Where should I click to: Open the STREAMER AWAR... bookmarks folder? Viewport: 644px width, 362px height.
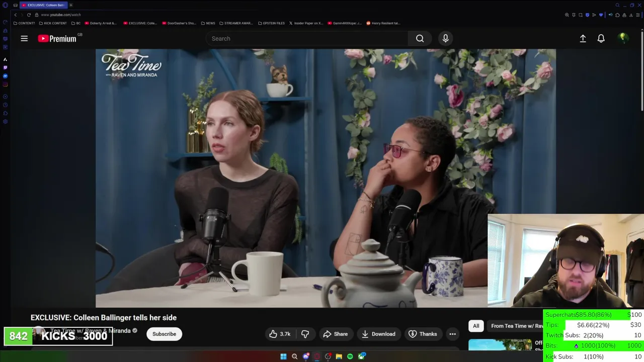click(235, 23)
